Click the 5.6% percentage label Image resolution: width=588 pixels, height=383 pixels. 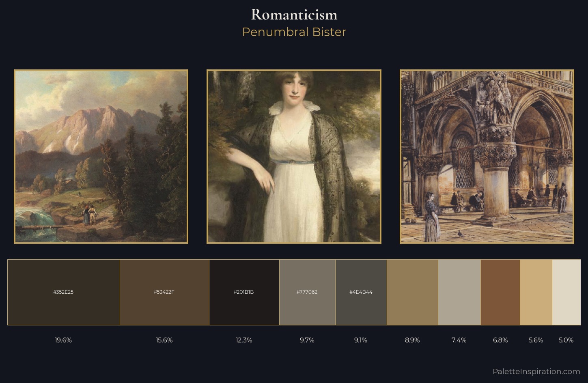click(x=536, y=340)
